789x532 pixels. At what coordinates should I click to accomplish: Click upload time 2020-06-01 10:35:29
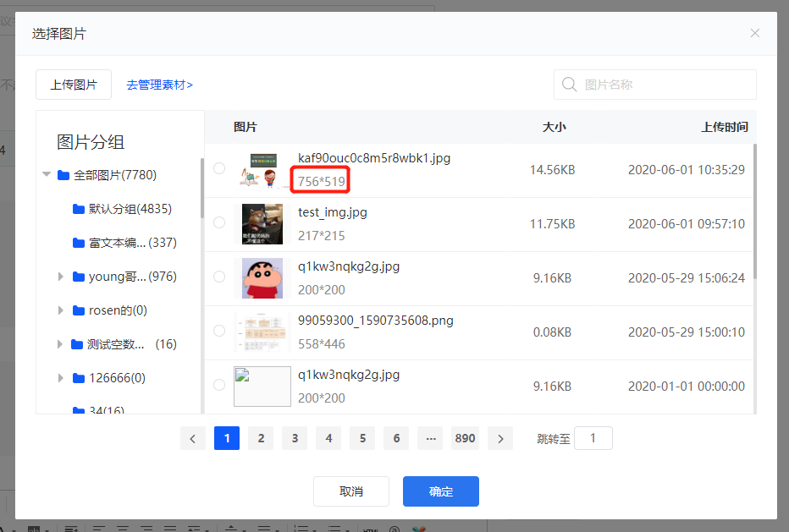click(687, 170)
